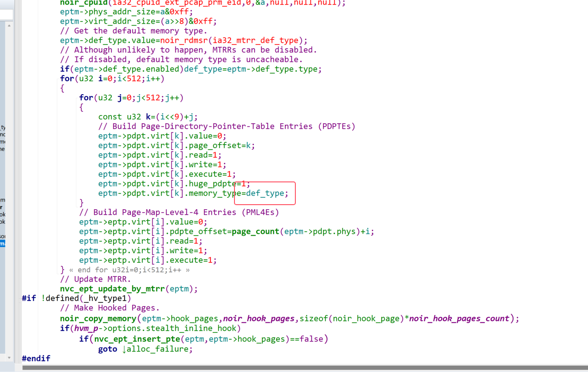Image resolution: width=588 pixels, height=372 pixels.
Task: Click the "sizeof(noir_hook_page)" expression
Action: click(351, 318)
